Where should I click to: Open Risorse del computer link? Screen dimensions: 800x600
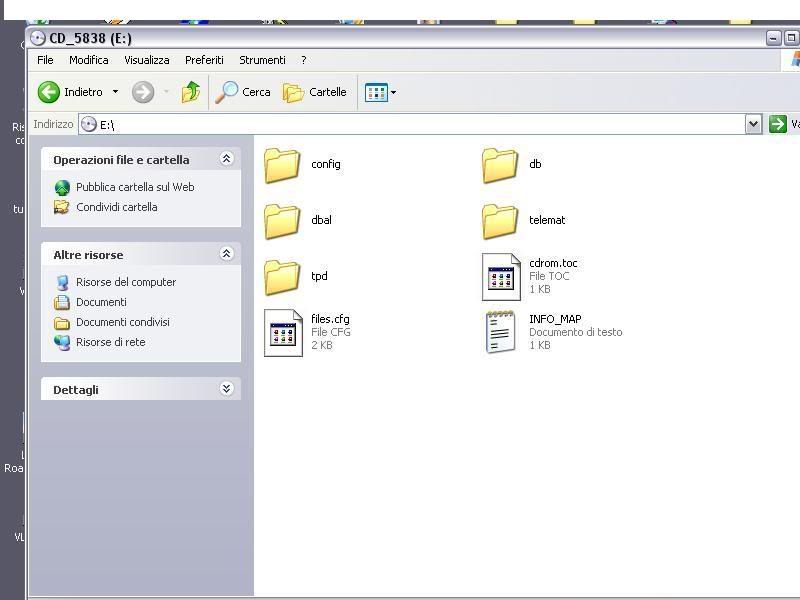coord(126,282)
